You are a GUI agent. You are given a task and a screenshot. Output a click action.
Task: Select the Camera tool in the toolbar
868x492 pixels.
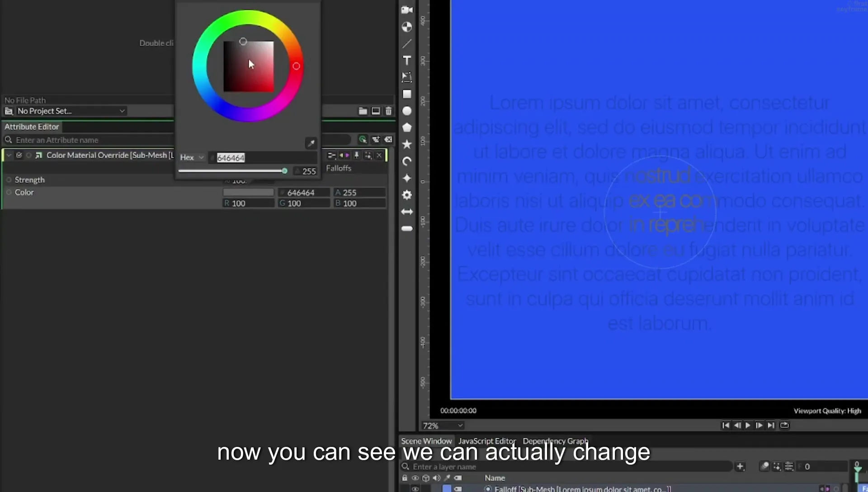pos(407,10)
